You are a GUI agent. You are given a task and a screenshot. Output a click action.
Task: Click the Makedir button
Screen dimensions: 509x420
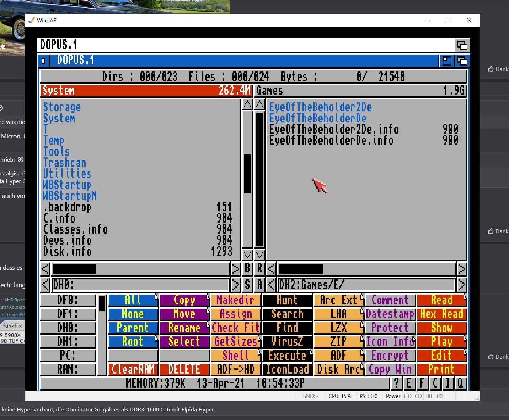(x=236, y=300)
